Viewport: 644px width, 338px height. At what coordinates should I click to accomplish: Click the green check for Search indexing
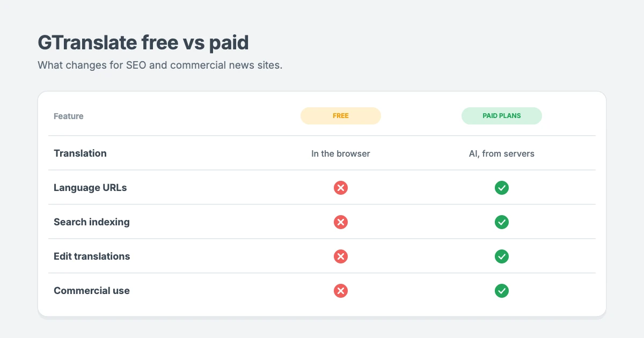(502, 222)
